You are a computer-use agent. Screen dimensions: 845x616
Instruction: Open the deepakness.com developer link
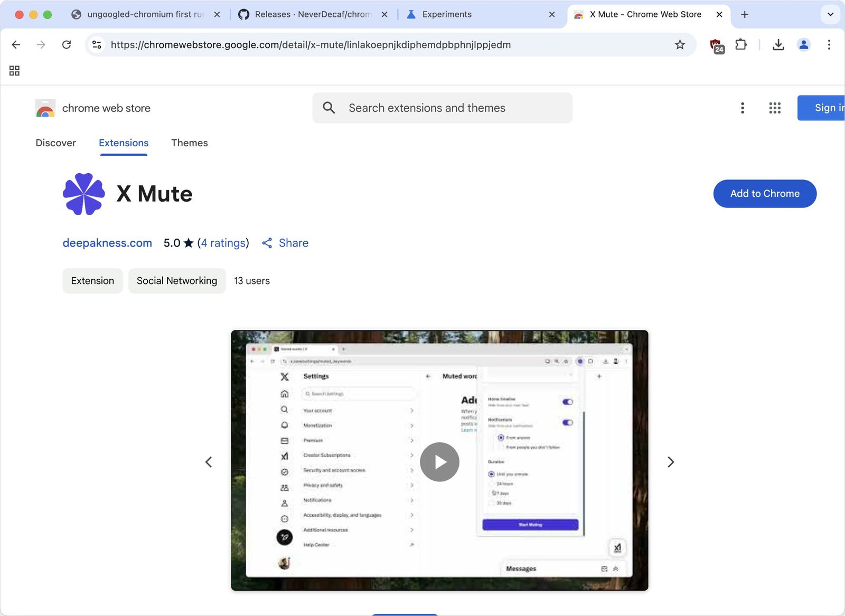click(x=107, y=243)
